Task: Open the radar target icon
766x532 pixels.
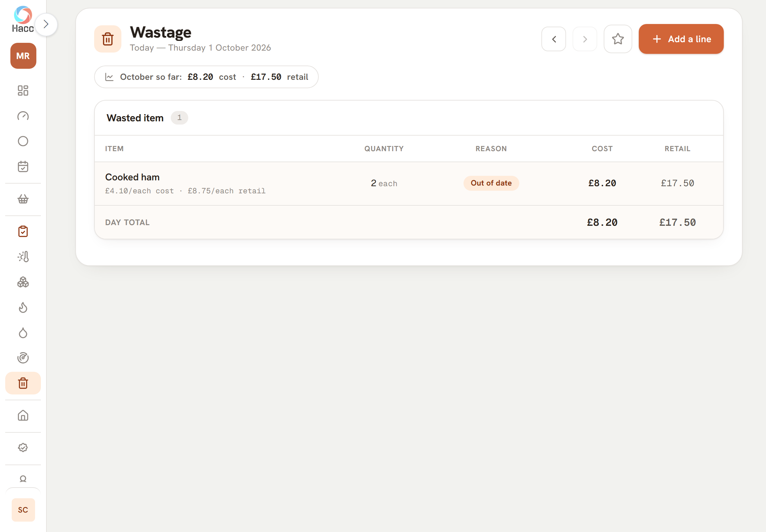Action: pos(23,358)
